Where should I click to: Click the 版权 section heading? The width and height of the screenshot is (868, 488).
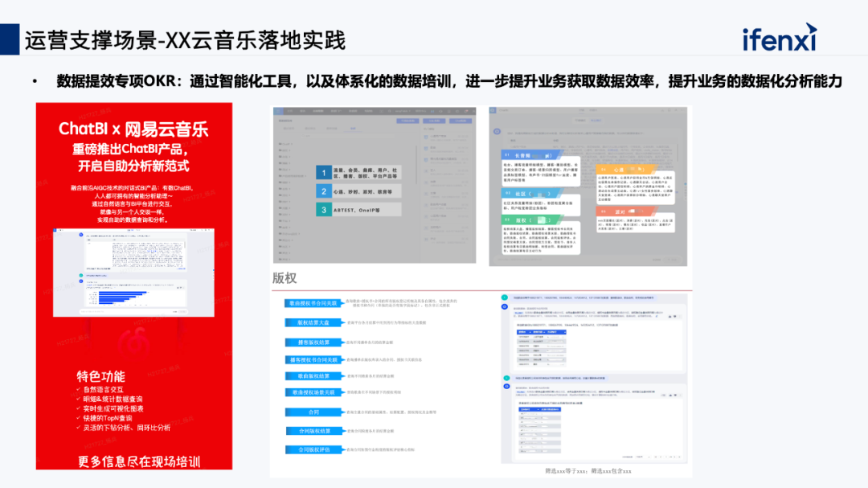285,278
